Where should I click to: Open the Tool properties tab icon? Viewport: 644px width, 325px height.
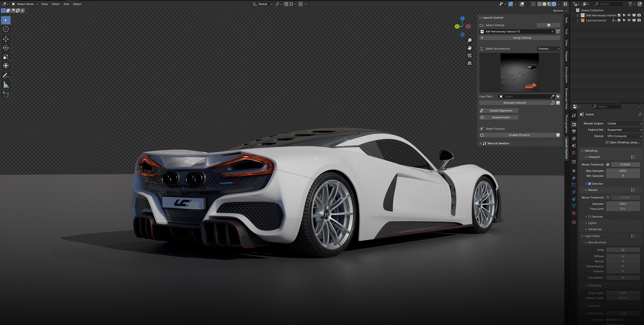tap(574, 115)
